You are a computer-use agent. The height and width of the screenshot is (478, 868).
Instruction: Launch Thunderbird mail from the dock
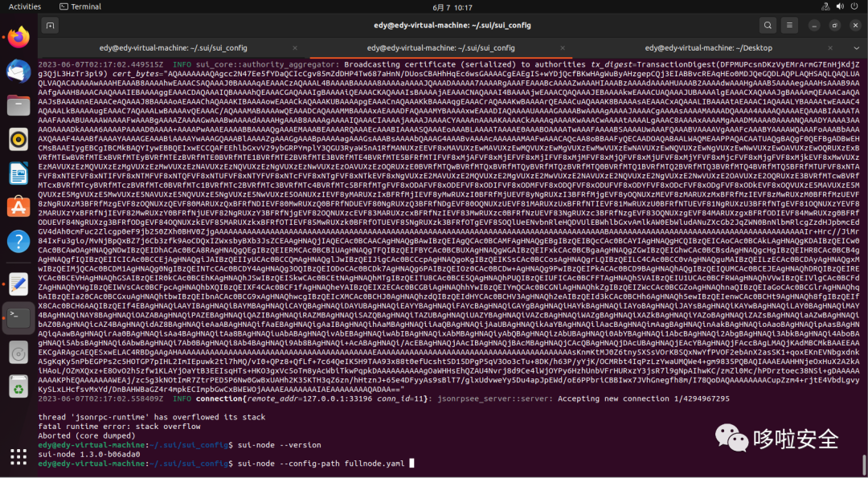coord(18,71)
